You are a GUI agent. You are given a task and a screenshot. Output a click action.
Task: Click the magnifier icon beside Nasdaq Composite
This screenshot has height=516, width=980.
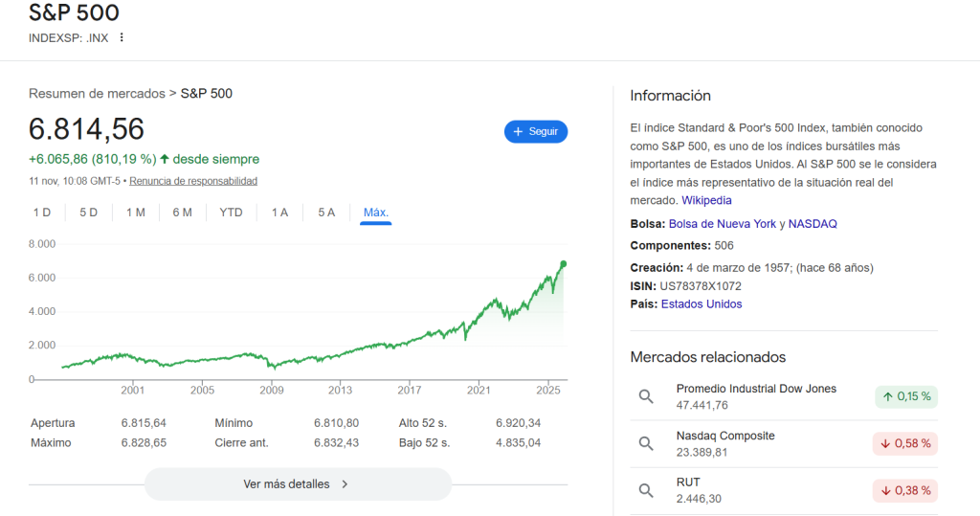646,443
